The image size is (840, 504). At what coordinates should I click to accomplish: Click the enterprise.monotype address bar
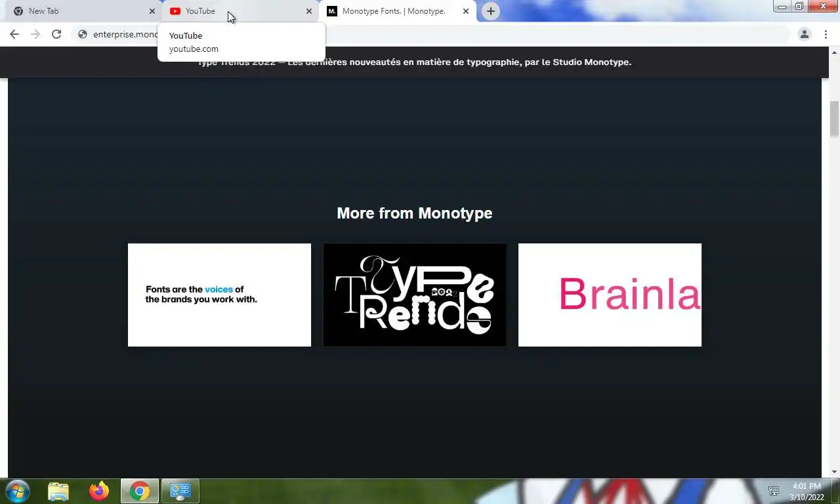tap(430, 34)
